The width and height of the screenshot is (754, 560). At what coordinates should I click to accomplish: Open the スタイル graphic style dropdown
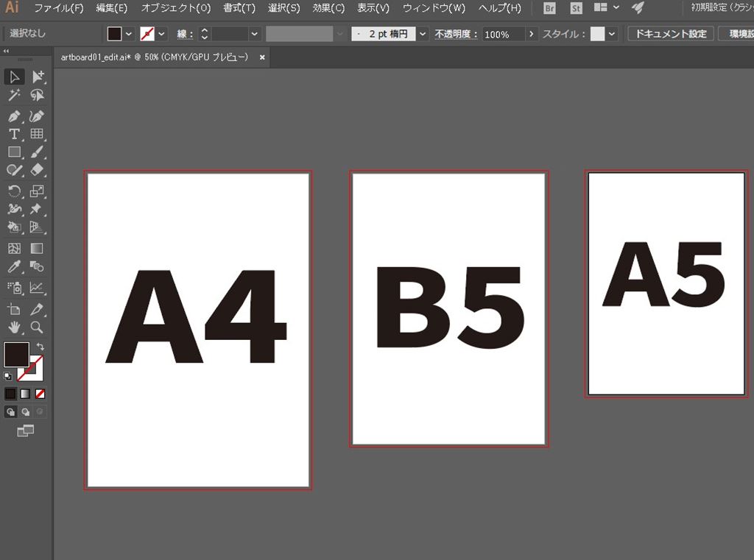click(611, 34)
